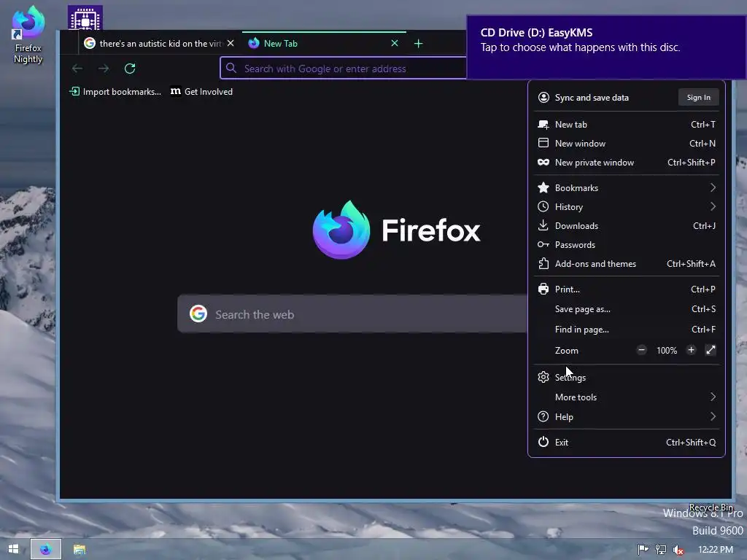Click the printer icon

tap(543, 289)
